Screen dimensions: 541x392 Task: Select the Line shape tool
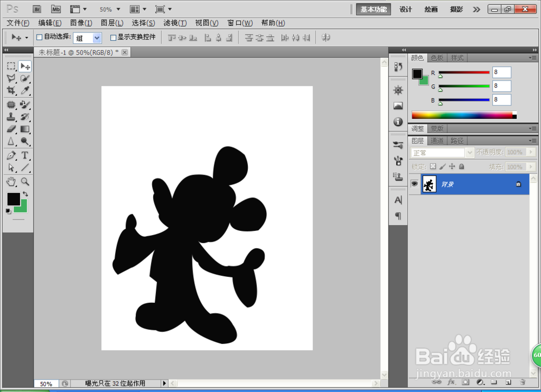click(25, 168)
